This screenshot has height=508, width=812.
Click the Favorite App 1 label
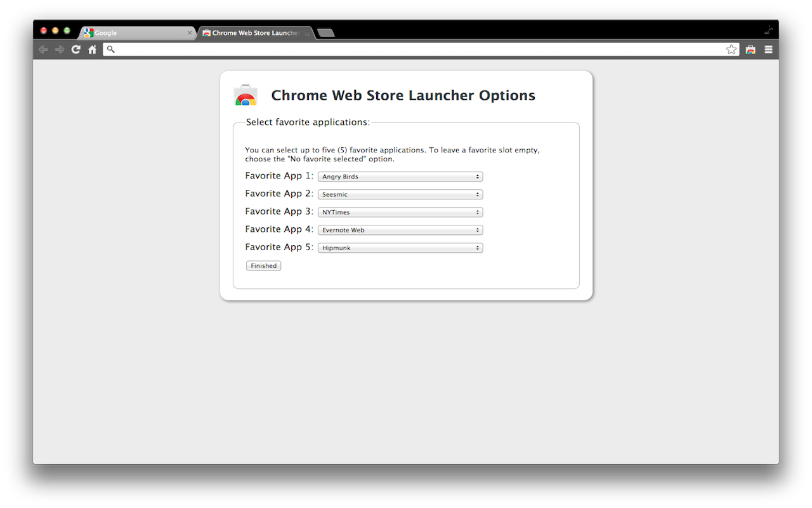279,176
